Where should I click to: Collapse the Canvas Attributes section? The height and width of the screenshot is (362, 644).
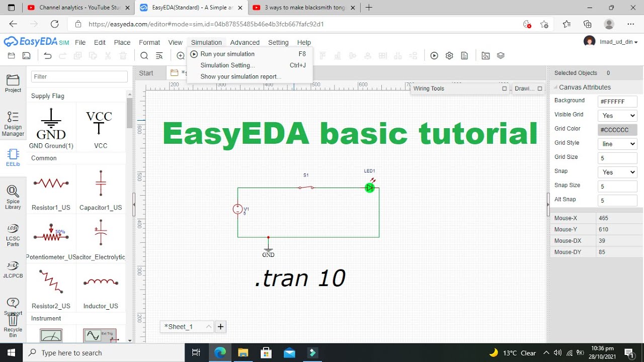click(x=556, y=87)
